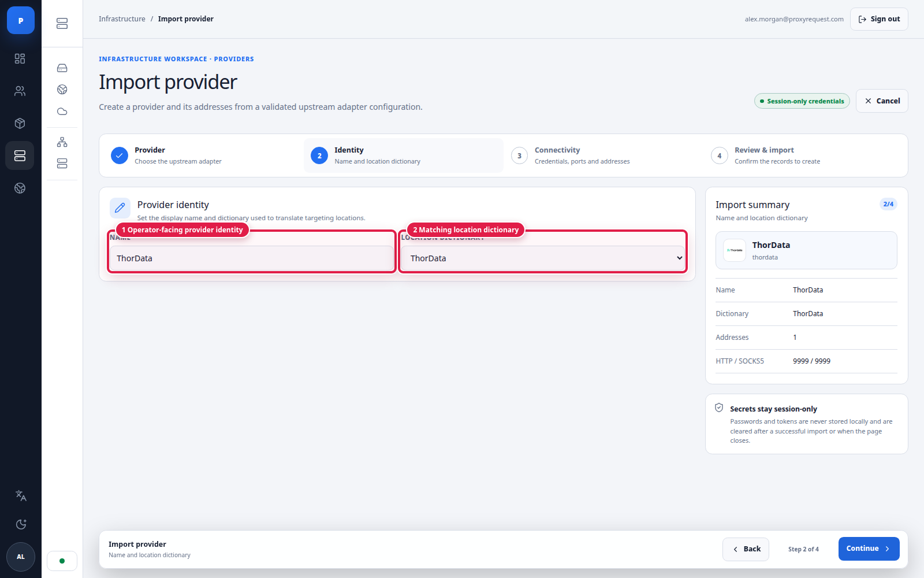Continue to the next step
The image size is (924, 578).
(869, 549)
